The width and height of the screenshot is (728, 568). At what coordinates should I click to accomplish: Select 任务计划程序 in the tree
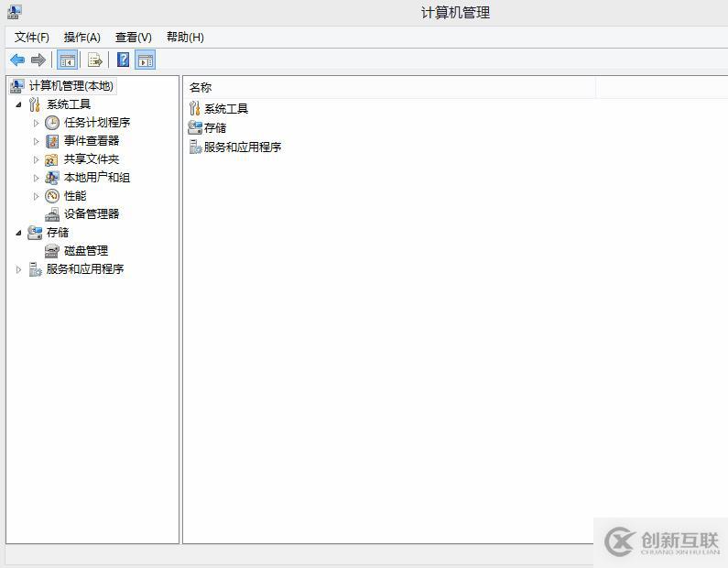pos(97,123)
